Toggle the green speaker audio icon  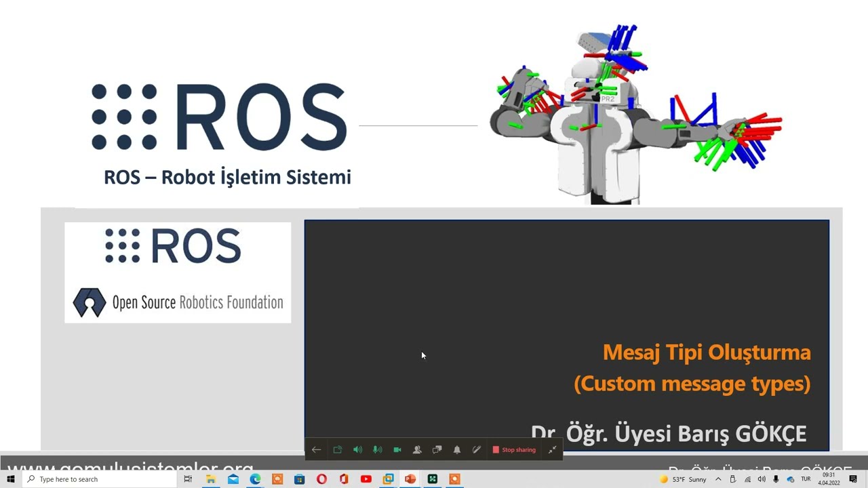[x=357, y=449]
